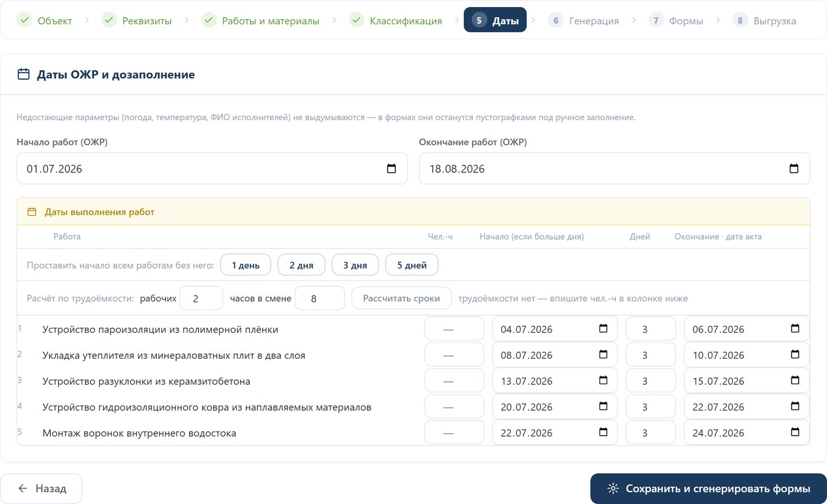Open calendar picker for Начало работ (ОЖР)
Screen dimensions: 827x504
pyautogui.click(x=391, y=169)
